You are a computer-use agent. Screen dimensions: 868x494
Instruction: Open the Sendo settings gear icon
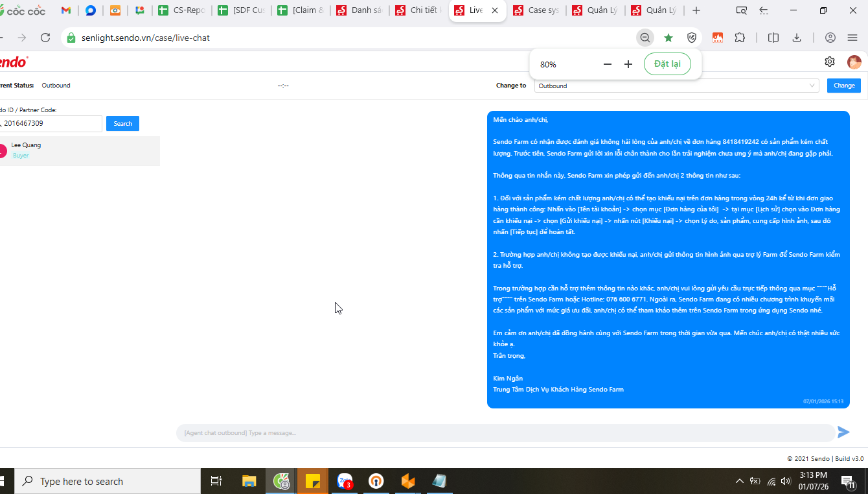point(830,62)
